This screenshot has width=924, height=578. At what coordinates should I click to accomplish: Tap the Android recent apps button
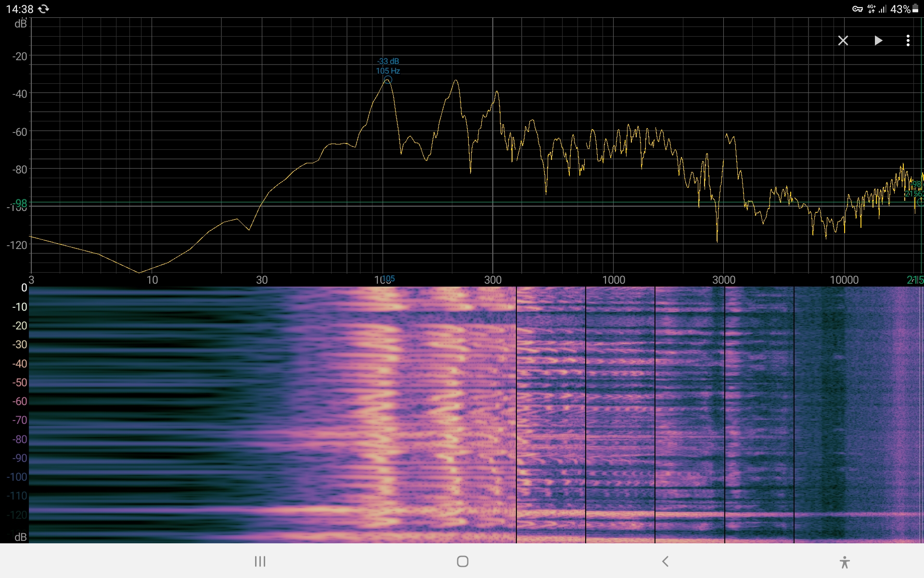[260, 561]
